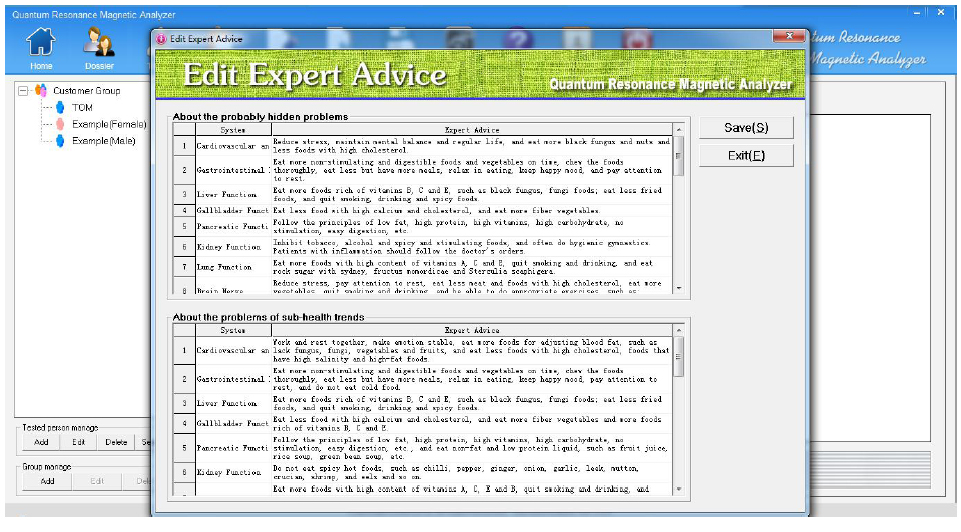Click Expert Advice header in sub-health trends table
The height and width of the screenshot is (532, 961).
pos(472,330)
